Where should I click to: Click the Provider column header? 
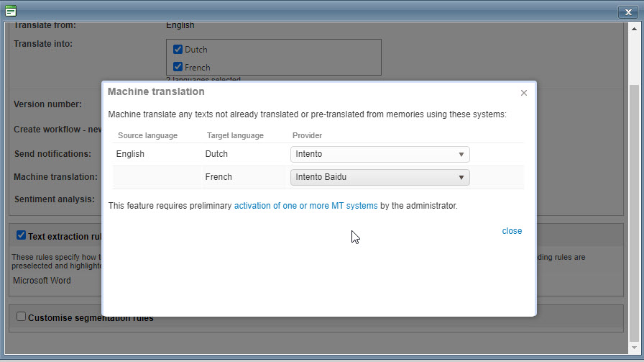tap(307, 135)
